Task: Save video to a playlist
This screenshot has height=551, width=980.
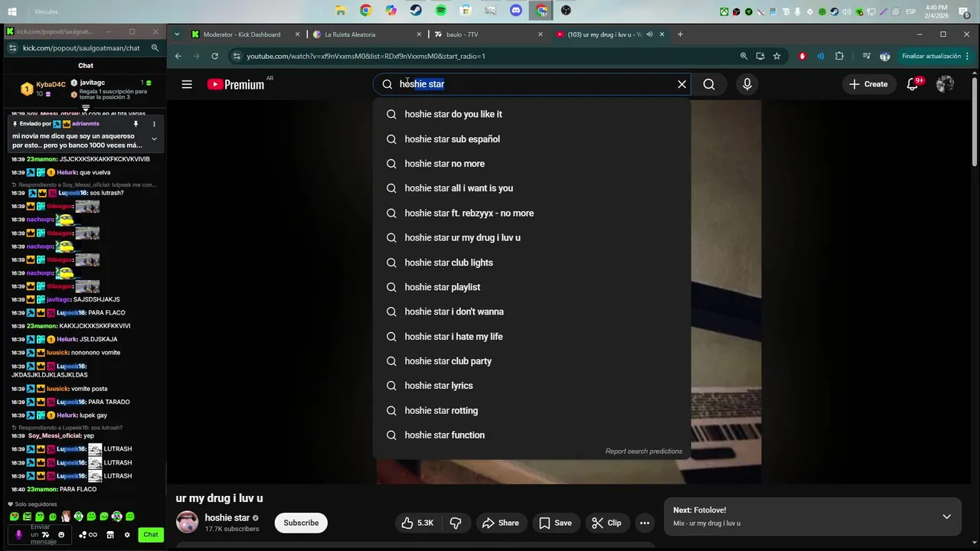Action: (555, 523)
